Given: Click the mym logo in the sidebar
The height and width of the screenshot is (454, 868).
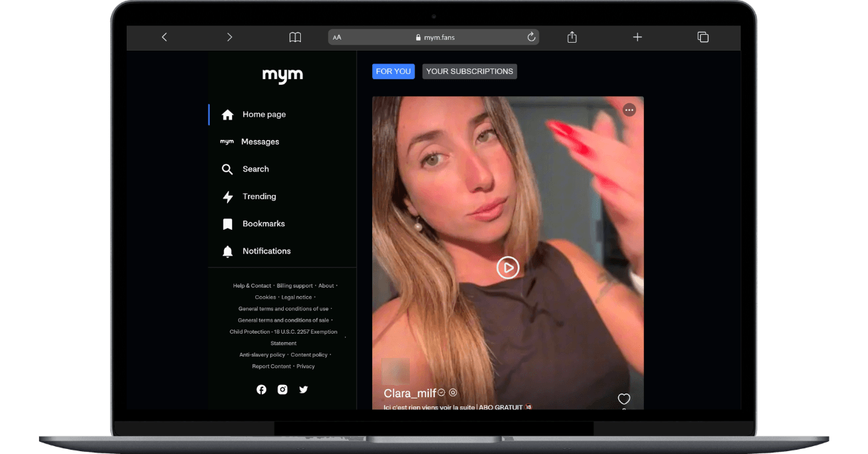Looking at the screenshot, I should click(282, 75).
